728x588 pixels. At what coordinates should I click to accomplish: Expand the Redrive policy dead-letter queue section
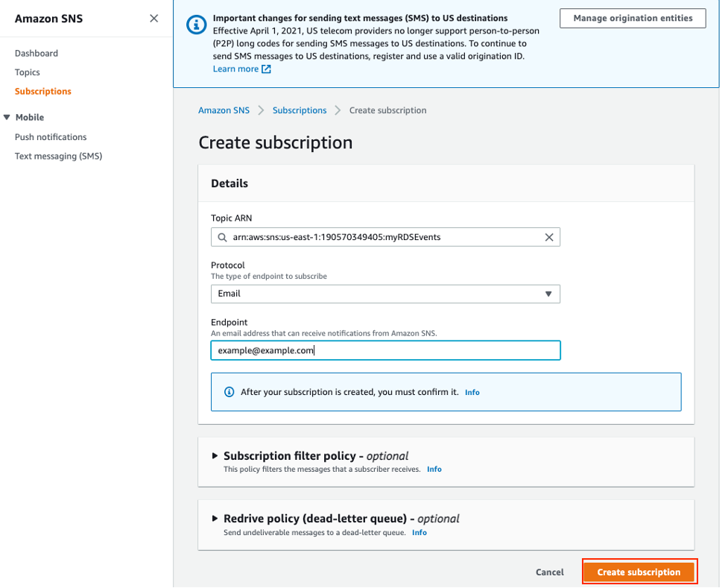click(215, 518)
